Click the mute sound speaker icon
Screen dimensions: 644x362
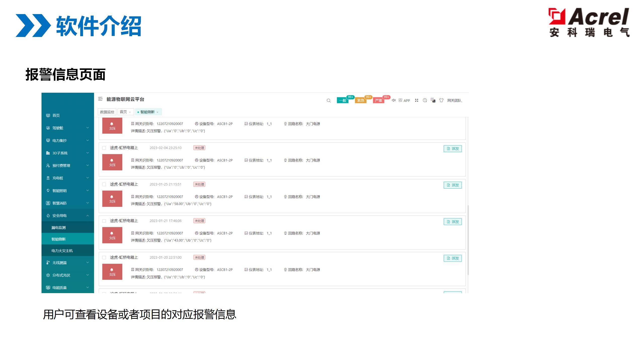tap(394, 100)
